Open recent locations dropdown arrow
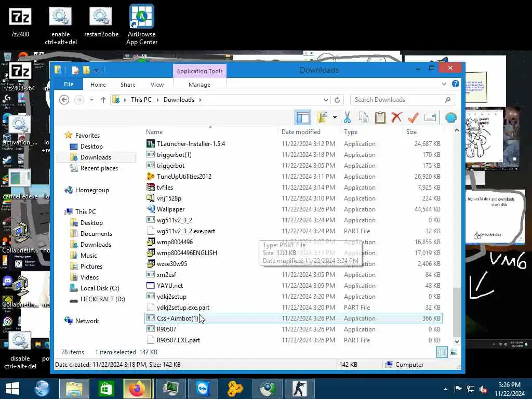Screen dimensions: 532x399 (91, 100)
